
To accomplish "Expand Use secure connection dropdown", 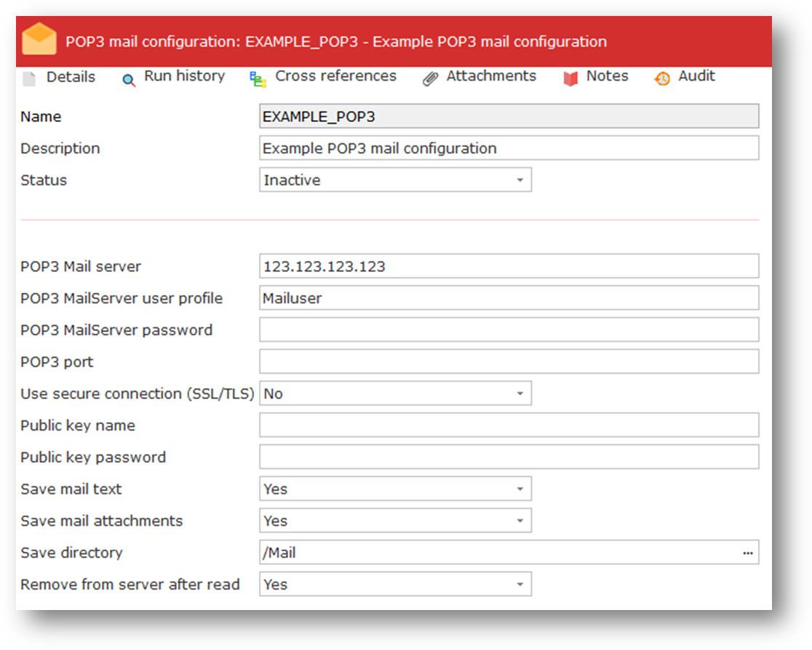I will (x=520, y=394).
